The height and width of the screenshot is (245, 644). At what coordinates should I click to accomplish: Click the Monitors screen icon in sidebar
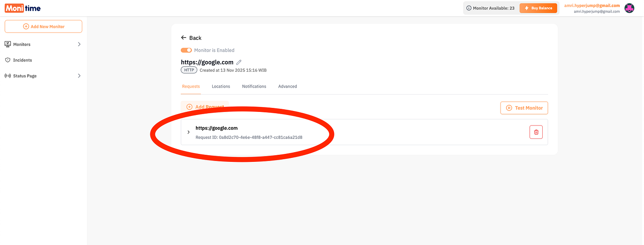pos(8,44)
